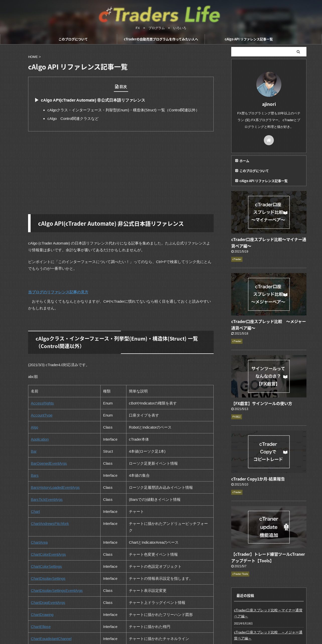Open the ChartEquidistantChannel reference link
The image size is (322, 644).
pyautogui.click(x=51, y=639)
